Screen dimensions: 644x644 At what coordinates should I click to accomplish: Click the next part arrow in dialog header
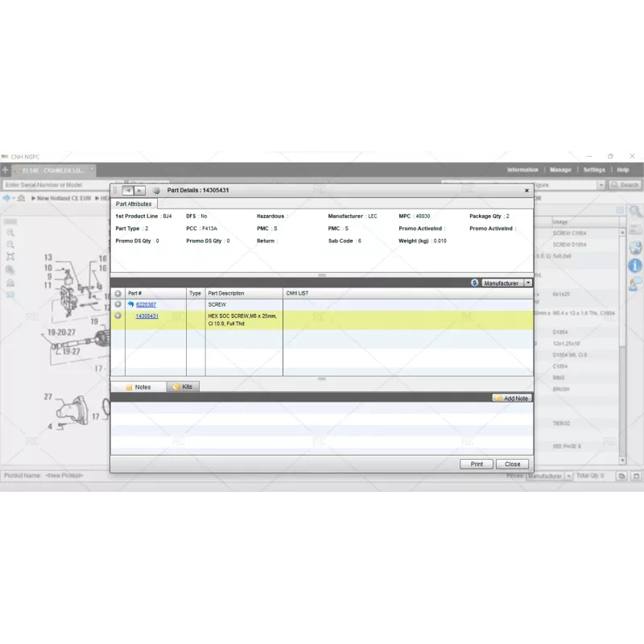click(x=139, y=191)
